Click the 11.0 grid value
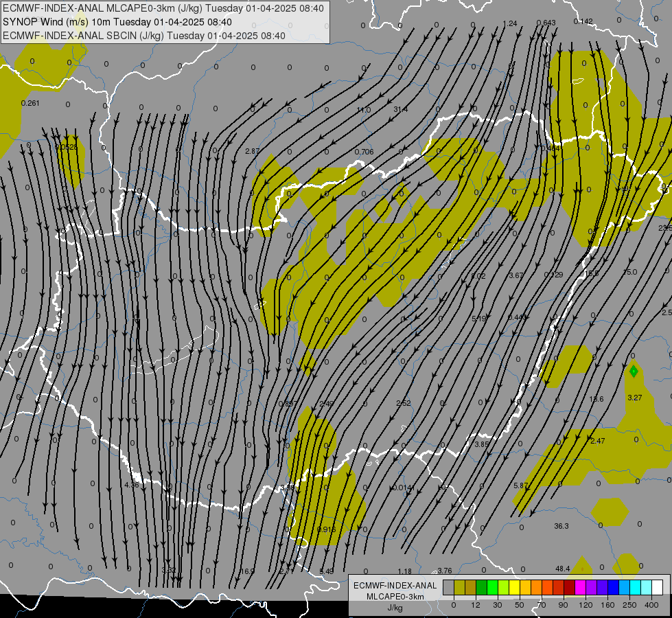 pos(363,110)
